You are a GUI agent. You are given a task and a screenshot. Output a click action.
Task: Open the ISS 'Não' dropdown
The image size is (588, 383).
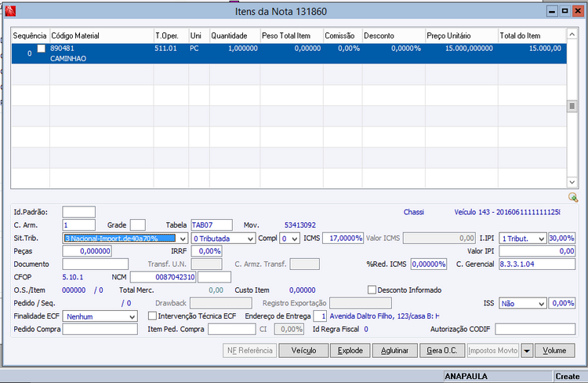click(x=540, y=303)
